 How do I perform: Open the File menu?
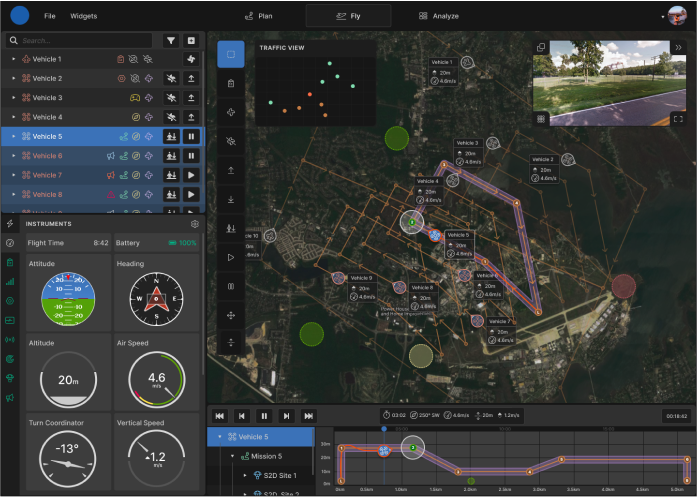(50, 16)
